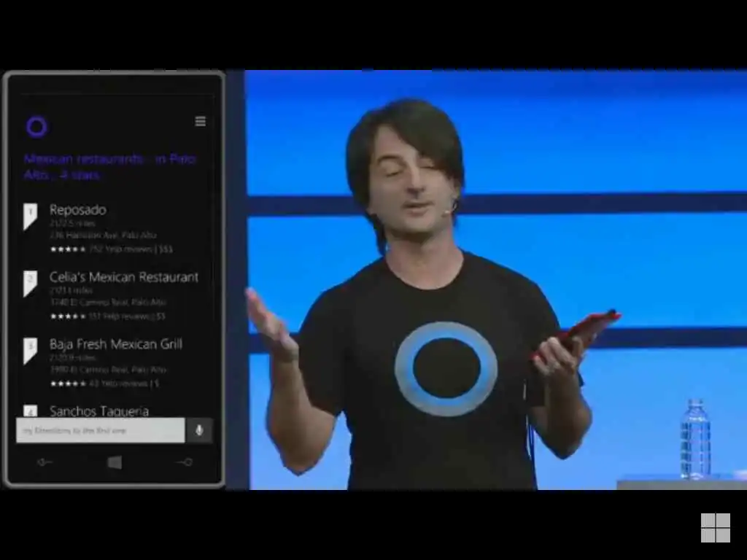Click the Cortana text input field
The image size is (747, 560).
tap(101, 430)
